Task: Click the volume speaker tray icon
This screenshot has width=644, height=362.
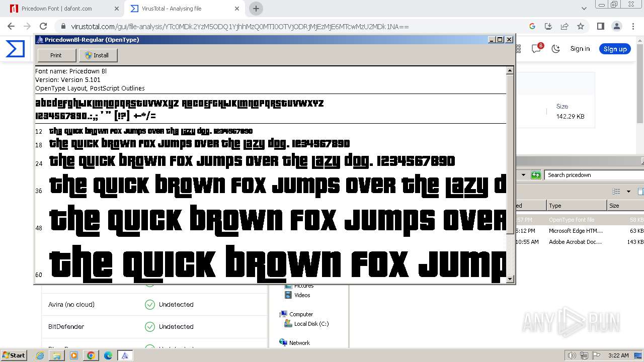Action: 572,355
